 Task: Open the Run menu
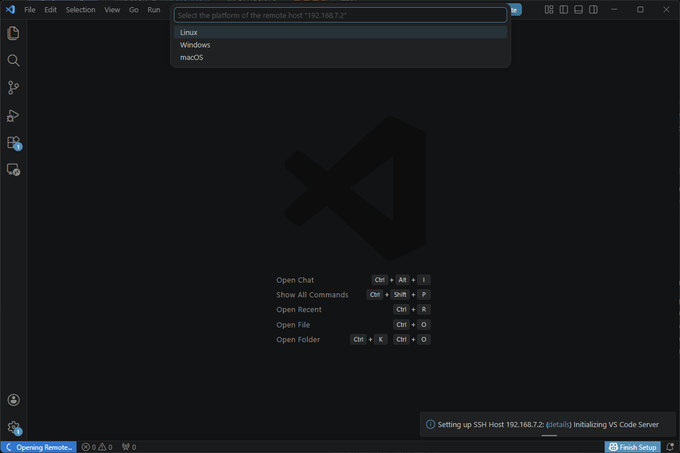coord(154,10)
